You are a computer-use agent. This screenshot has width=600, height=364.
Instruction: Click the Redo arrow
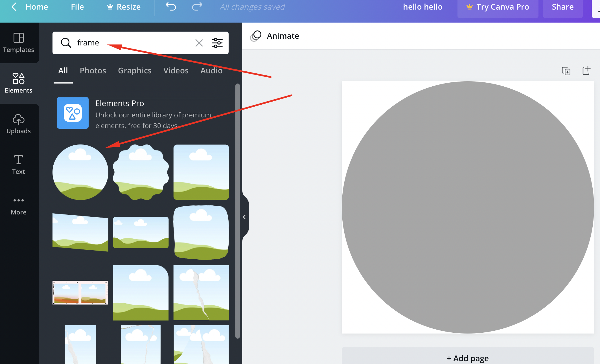click(x=197, y=7)
